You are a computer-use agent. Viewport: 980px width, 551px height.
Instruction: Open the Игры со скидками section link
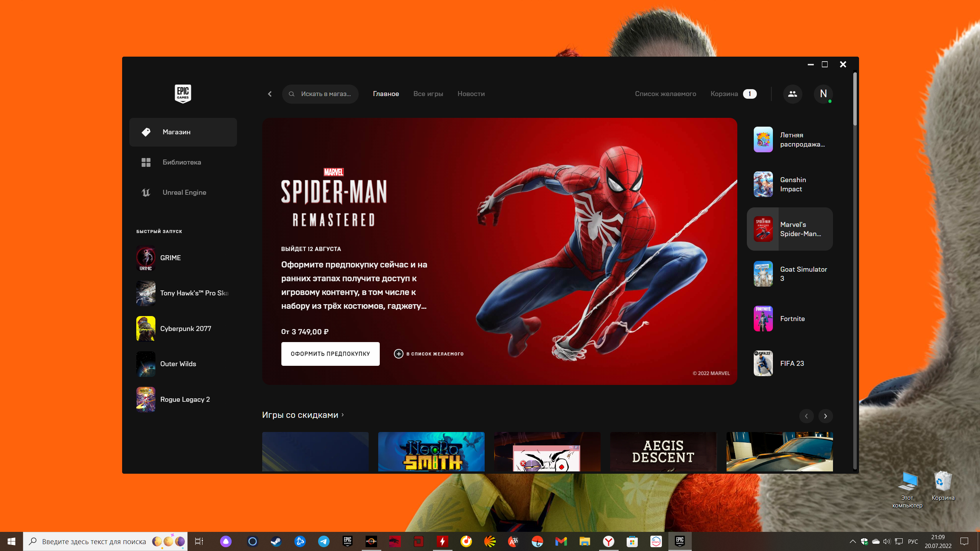point(303,415)
